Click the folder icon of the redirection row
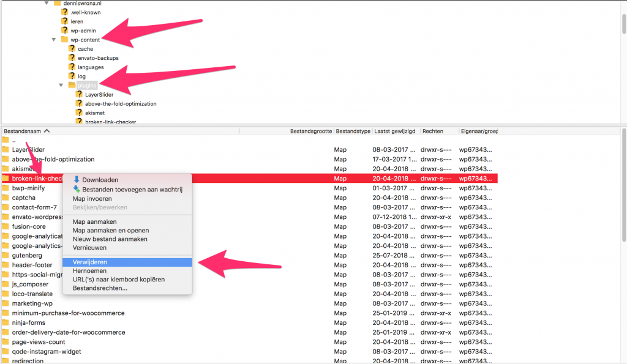The width and height of the screenshot is (627, 364). (6, 361)
